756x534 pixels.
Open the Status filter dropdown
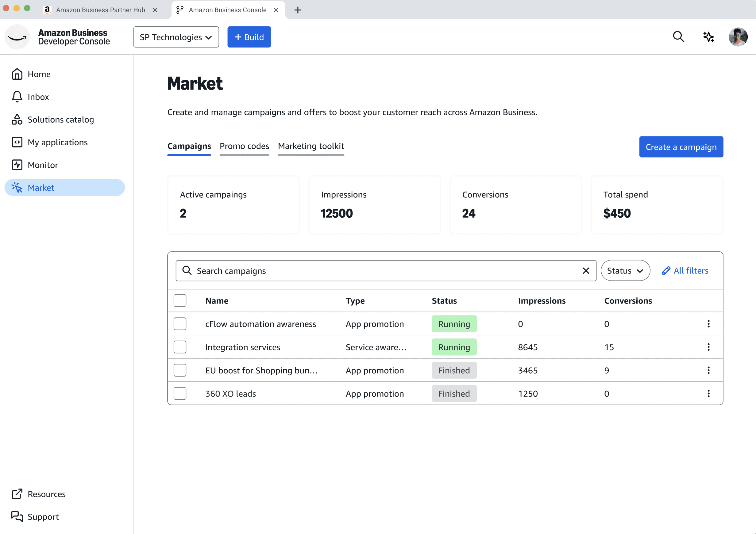625,271
